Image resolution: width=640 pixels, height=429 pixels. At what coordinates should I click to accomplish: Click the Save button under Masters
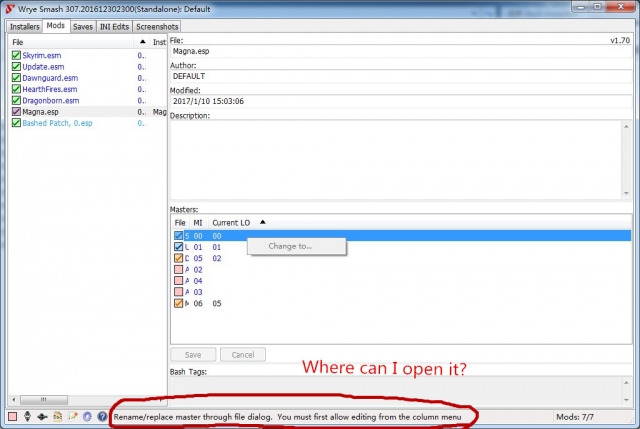193,355
